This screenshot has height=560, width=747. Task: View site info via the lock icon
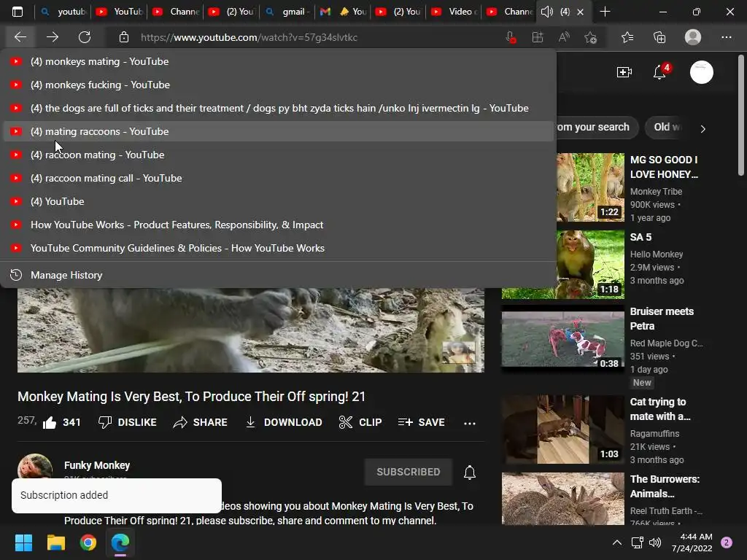tap(124, 37)
